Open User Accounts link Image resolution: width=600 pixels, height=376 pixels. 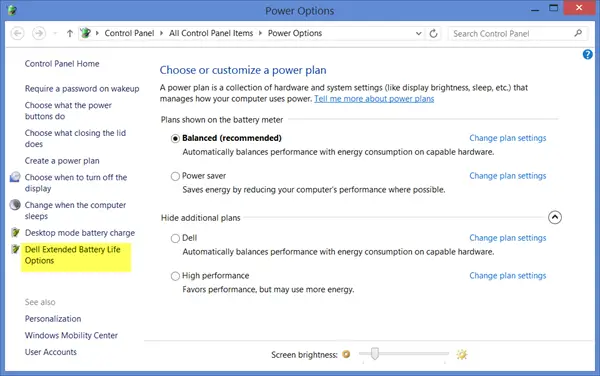coord(51,352)
